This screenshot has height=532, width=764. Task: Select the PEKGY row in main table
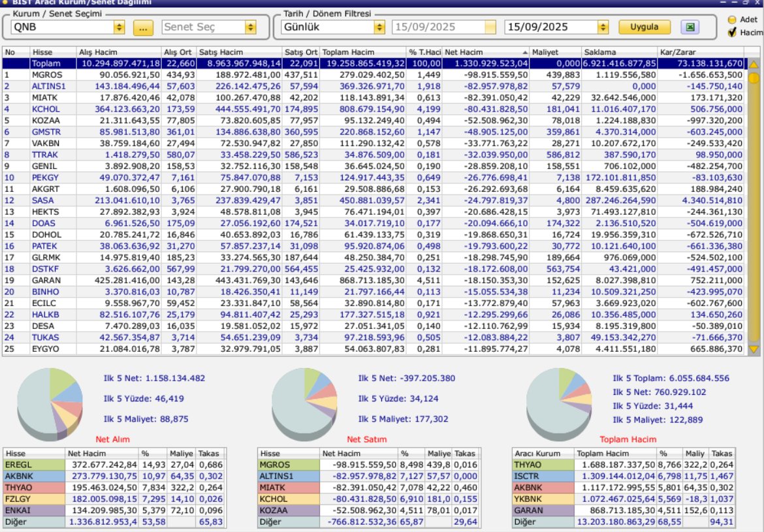374,178
